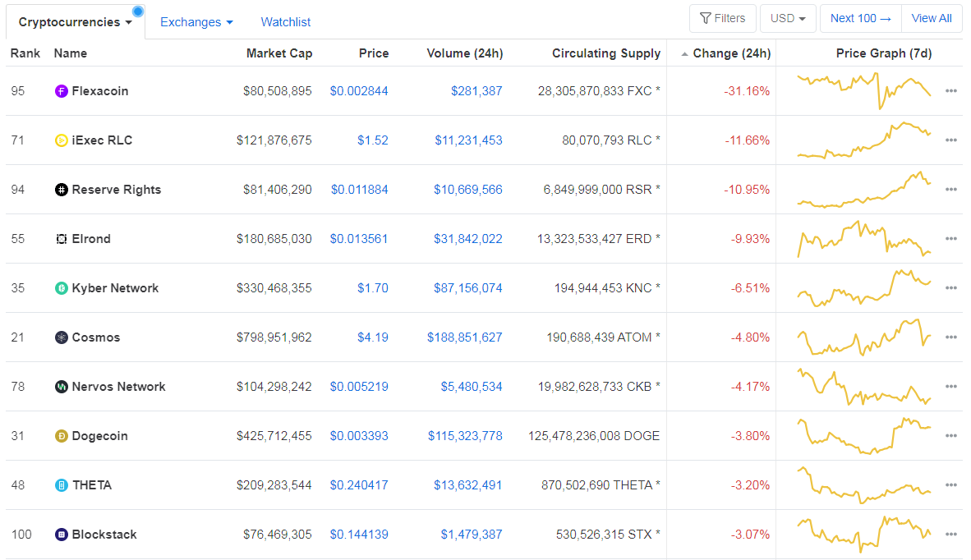Open Flexacoin 7-day price graph
The image size is (971, 560).
[x=864, y=91]
